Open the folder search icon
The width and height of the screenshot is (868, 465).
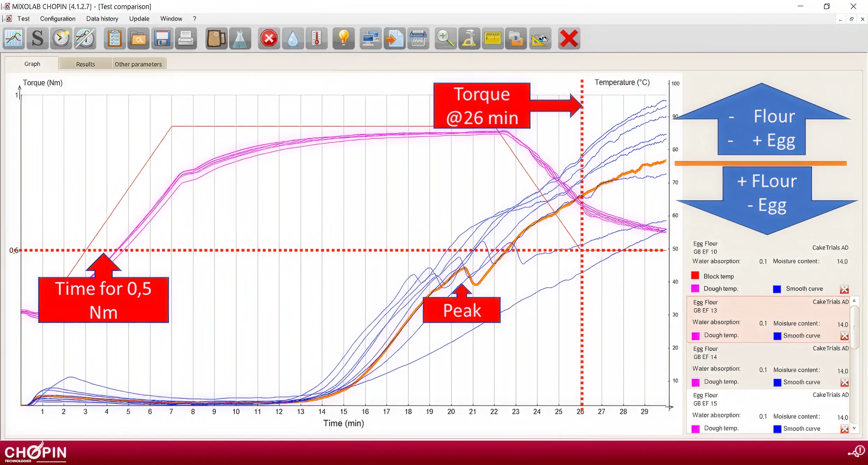point(138,38)
